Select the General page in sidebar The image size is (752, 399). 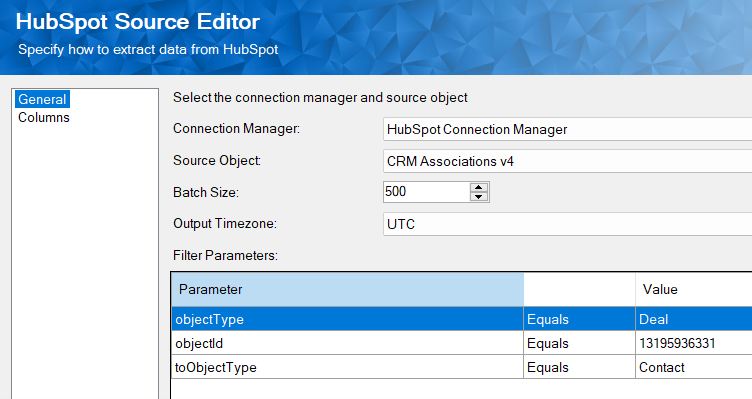pos(42,99)
